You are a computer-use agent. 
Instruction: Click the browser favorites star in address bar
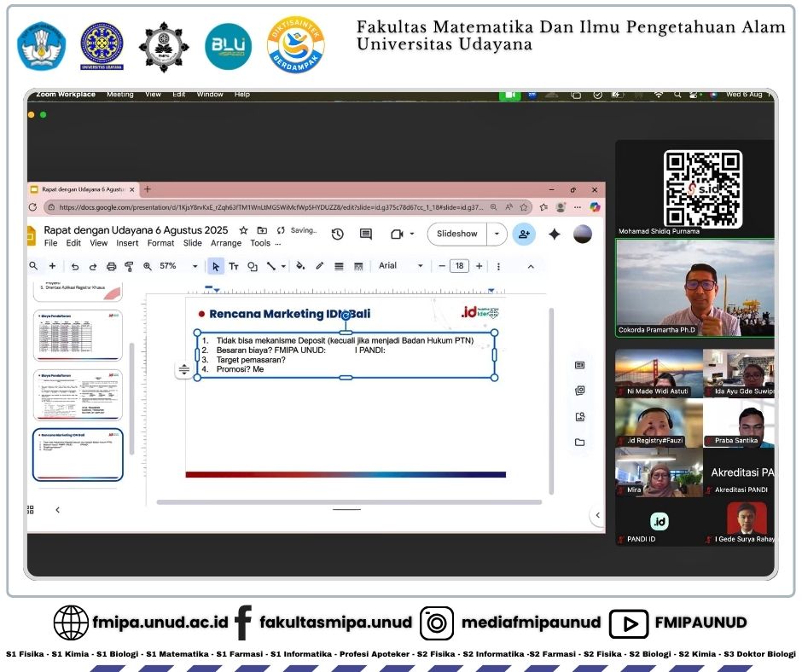tap(524, 207)
